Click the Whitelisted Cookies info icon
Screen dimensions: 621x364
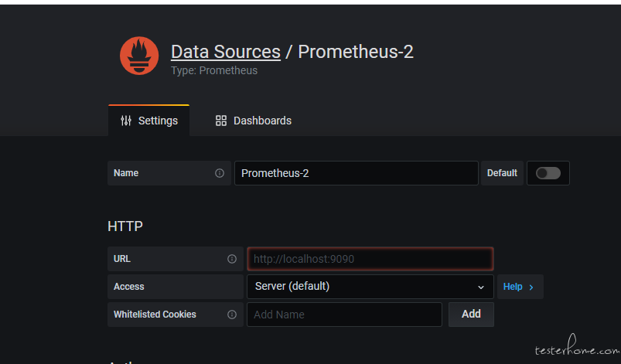click(x=232, y=315)
